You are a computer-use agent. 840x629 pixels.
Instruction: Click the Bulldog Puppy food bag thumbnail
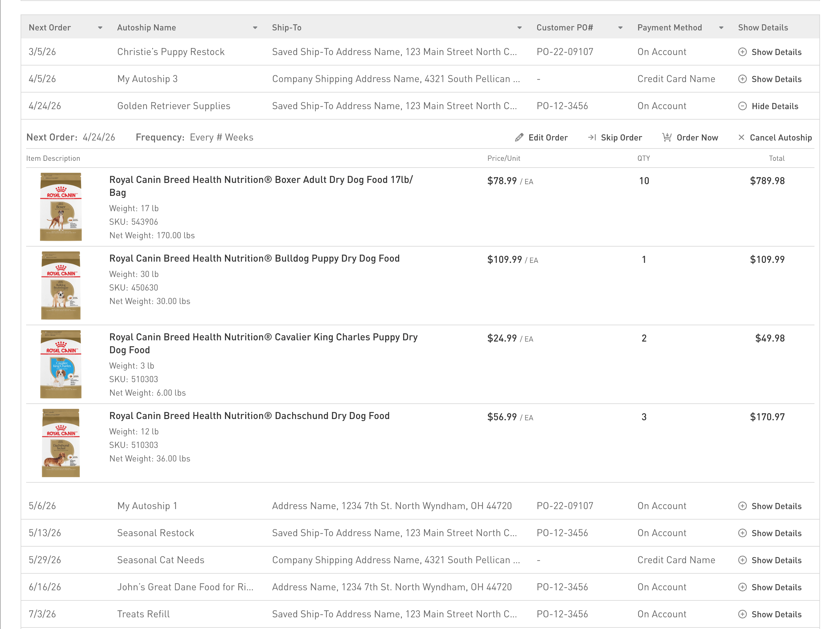61,286
